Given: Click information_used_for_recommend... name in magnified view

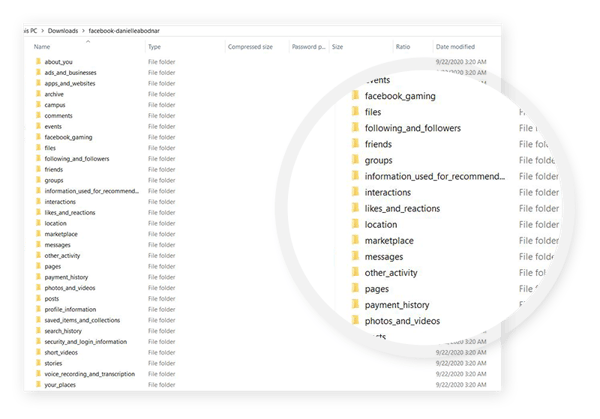Looking at the screenshot, I should [x=435, y=176].
